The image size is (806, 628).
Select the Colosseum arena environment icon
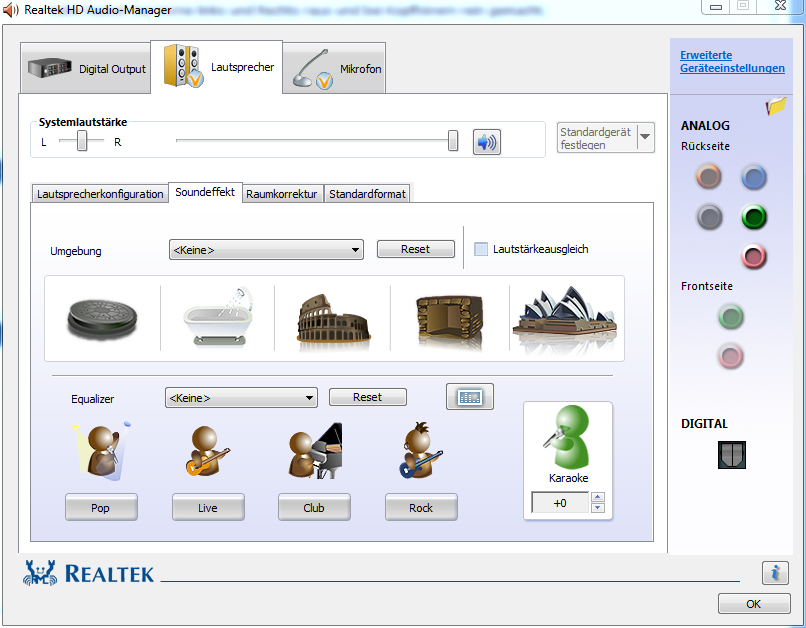pos(333,319)
